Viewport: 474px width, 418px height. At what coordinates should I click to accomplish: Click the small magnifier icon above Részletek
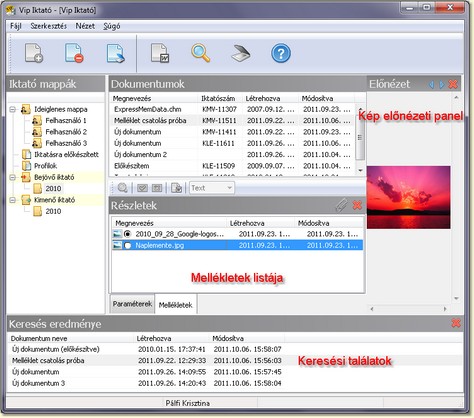pyautogui.click(x=123, y=188)
